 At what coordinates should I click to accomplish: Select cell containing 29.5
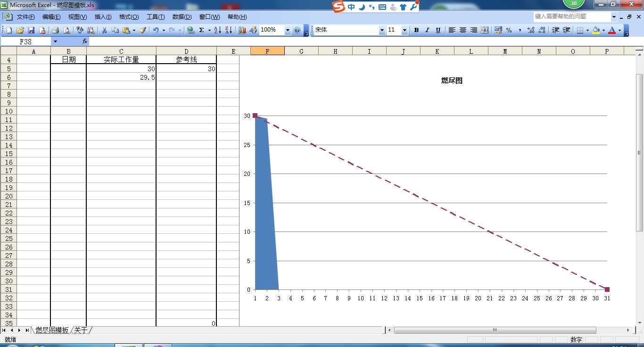[121, 77]
